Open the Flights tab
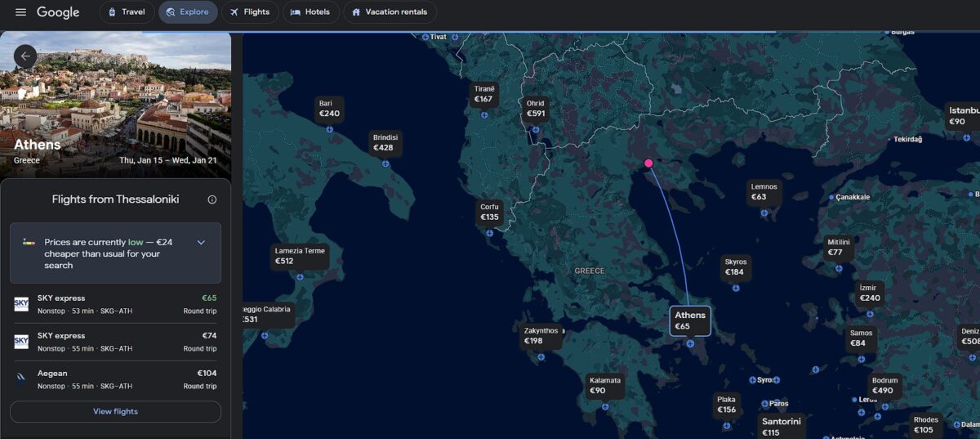Screen dimensions: 980x439 pyautogui.click(x=250, y=12)
